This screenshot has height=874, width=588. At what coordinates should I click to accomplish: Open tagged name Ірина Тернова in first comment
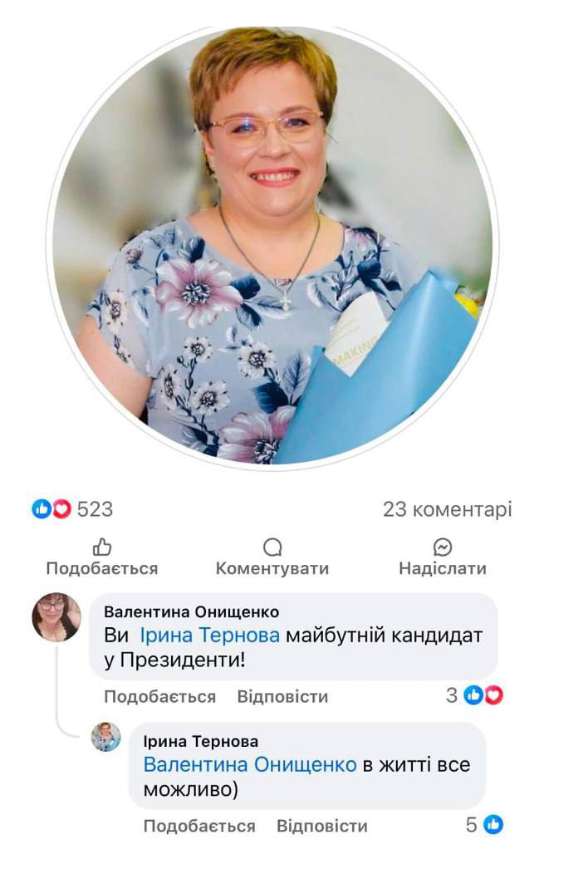click(x=209, y=635)
